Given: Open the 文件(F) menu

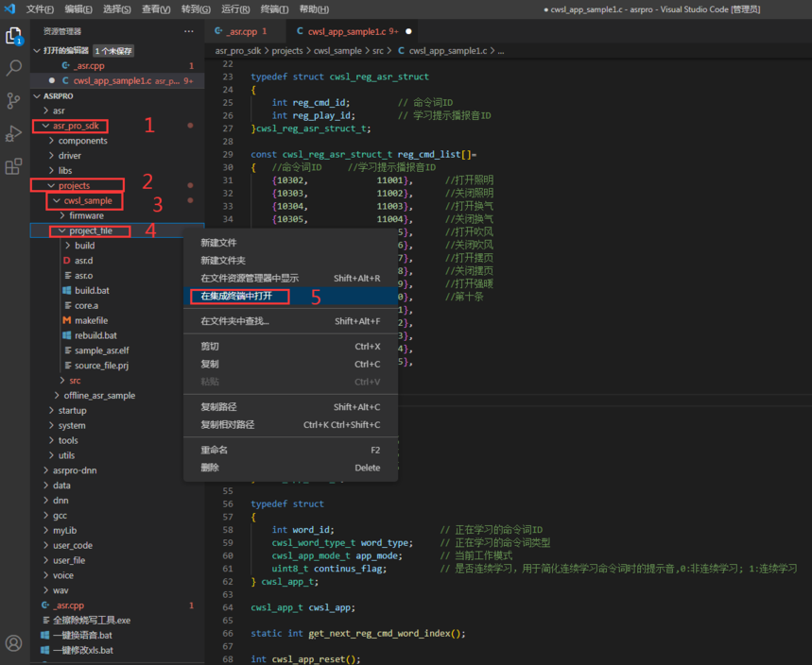Looking at the screenshot, I should (40, 9).
